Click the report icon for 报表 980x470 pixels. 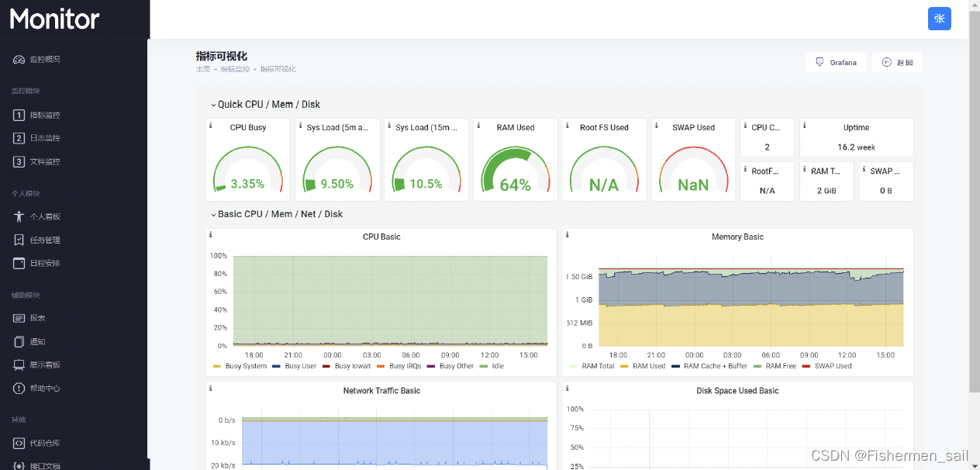(x=19, y=319)
